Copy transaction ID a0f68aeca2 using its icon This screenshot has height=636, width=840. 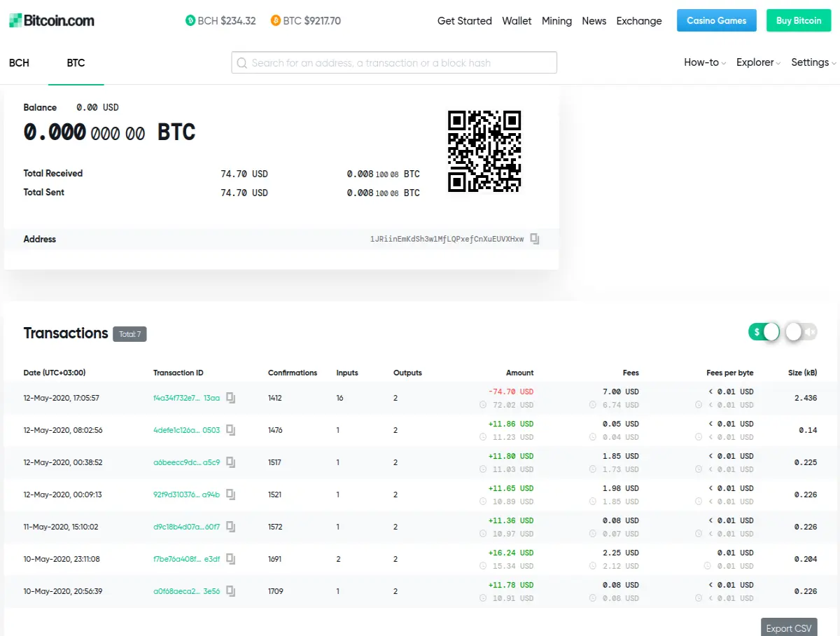(x=230, y=591)
